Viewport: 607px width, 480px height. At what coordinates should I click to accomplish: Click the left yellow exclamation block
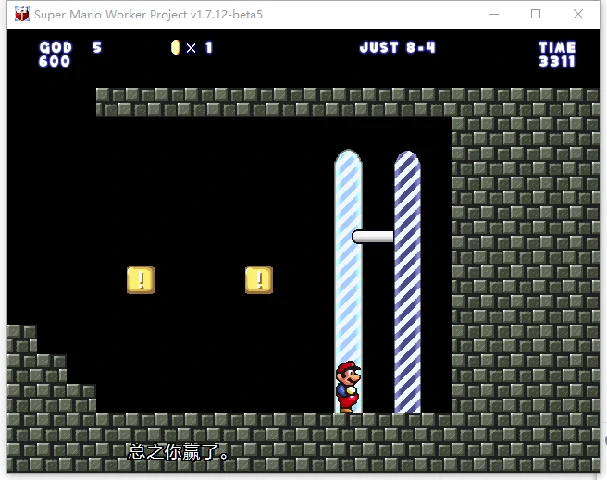coord(141,279)
